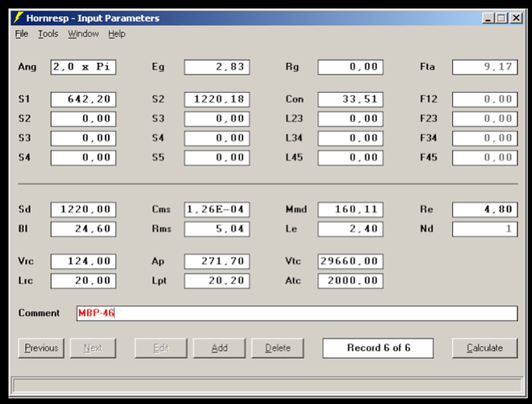Select the Rg input field
The height and width of the screenshot is (404, 532).
[x=350, y=67]
